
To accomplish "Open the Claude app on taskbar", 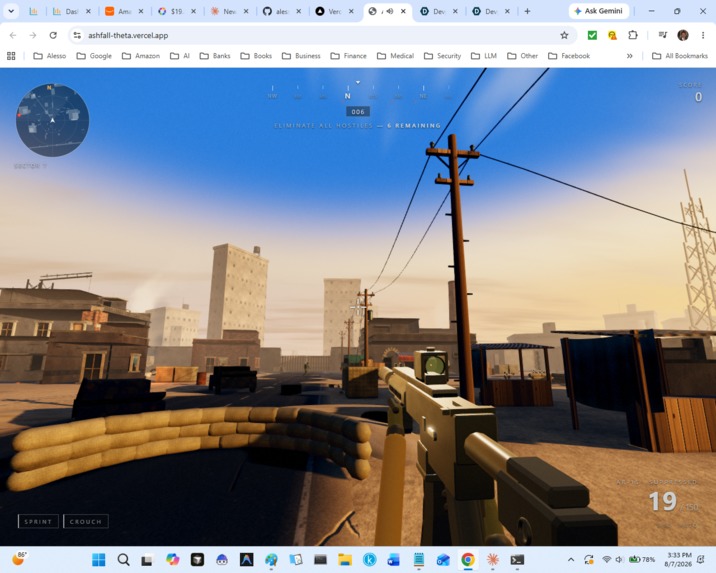I will pyautogui.click(x=492, y=559).
